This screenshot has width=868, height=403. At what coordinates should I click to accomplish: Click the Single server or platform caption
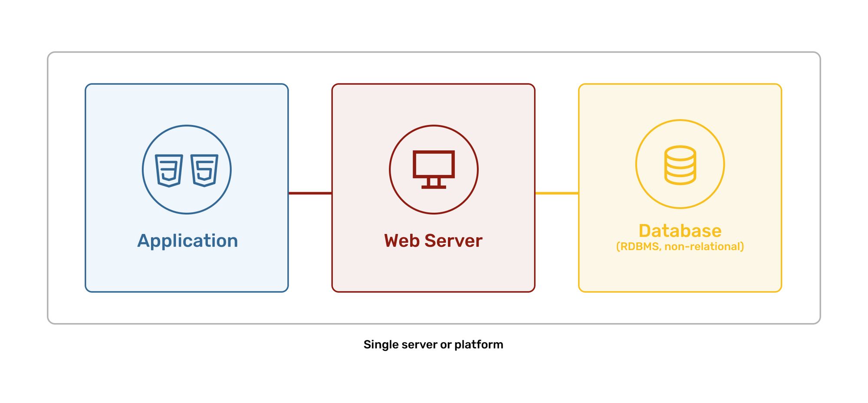[x=434, y=344]
